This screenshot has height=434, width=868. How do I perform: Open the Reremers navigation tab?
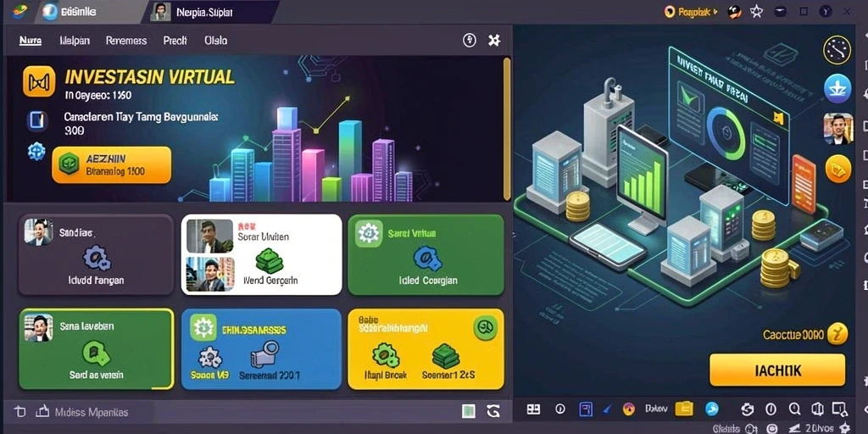(126, 41)
